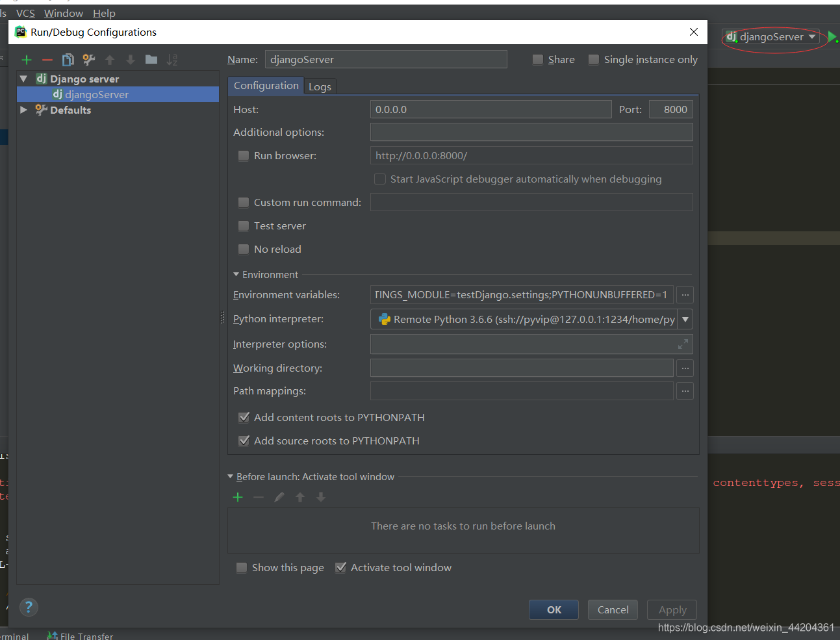The image size is (840, 640).
Task: Click the Additional options input field
Action: click(531, 133)
